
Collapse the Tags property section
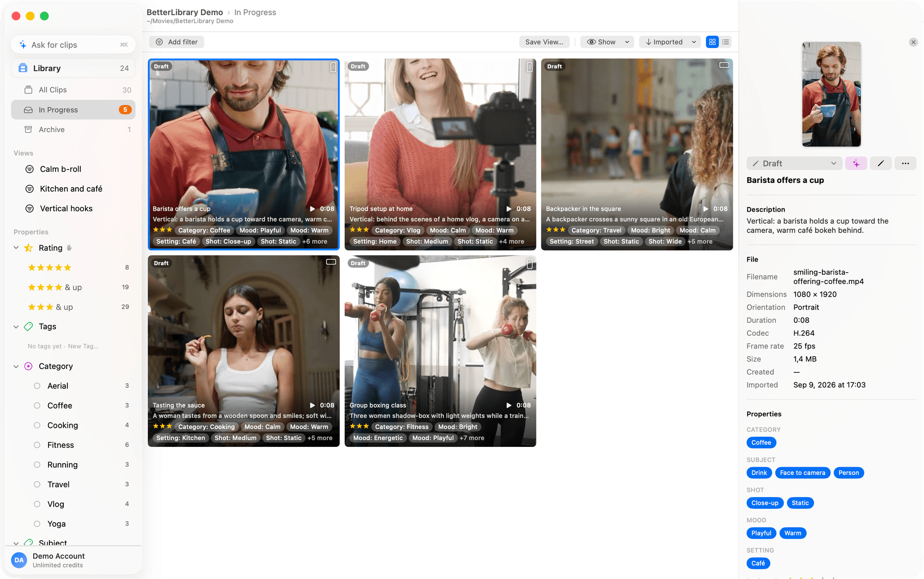point(16,327)
